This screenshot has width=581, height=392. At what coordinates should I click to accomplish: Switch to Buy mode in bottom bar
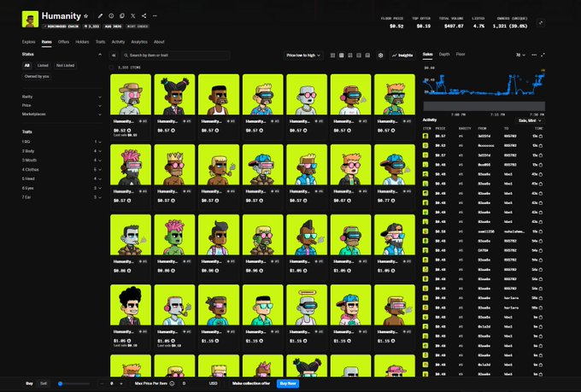(x=29, y=383)
